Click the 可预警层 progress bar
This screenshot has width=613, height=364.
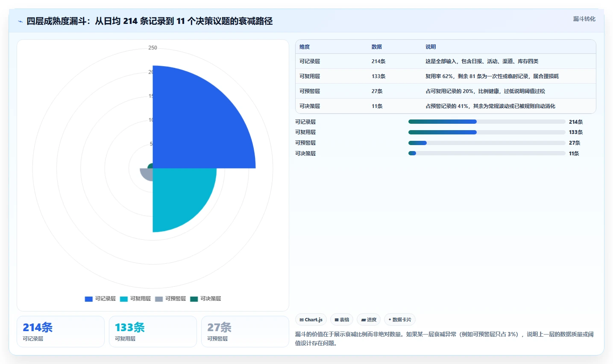tap(487, 143)
